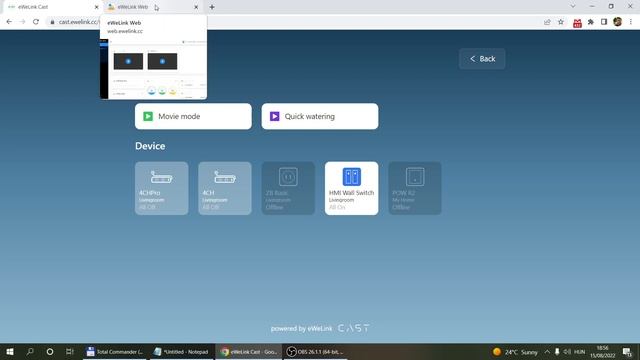Click the Device section heading
The width and height of the screenshot is (640, 360).
point(150,146)
